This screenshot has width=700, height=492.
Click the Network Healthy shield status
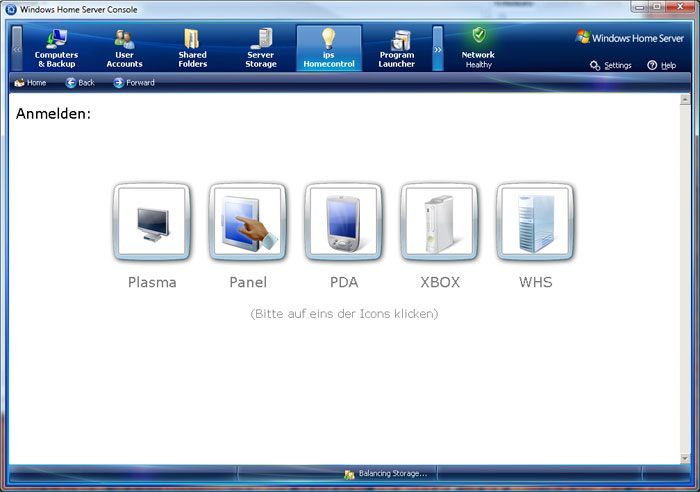(x=478, y=48)
